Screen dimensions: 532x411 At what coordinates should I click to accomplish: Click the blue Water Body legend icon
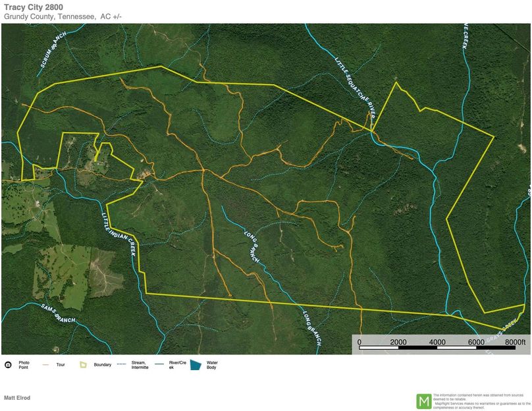point(196,364)
